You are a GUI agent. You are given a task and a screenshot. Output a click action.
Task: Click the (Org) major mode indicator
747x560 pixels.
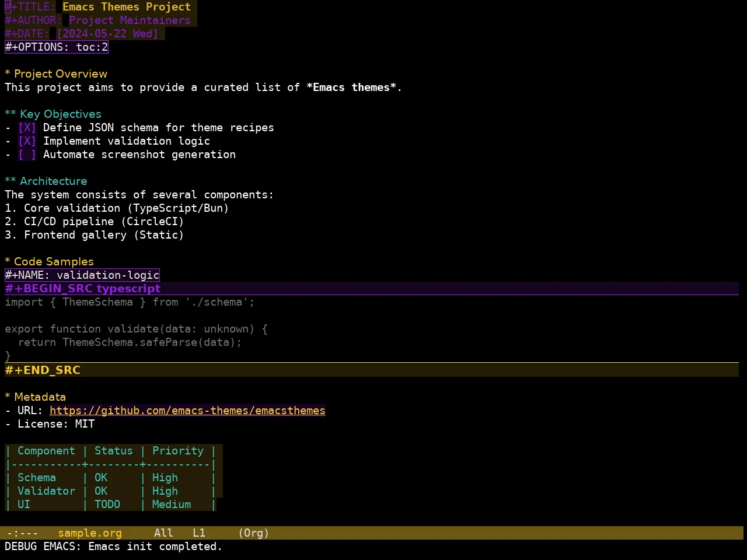point(253,533)
